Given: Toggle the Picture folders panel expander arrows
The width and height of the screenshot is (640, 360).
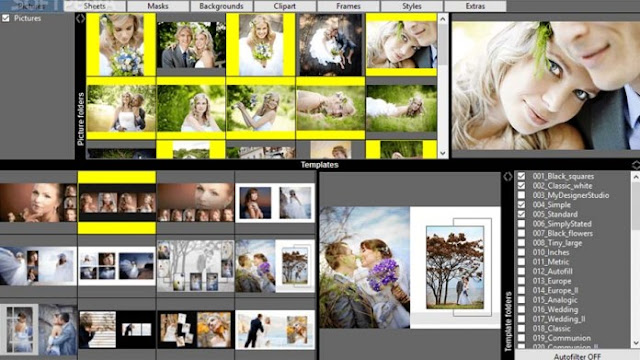Looking at the screenshot, I should 80,18.
